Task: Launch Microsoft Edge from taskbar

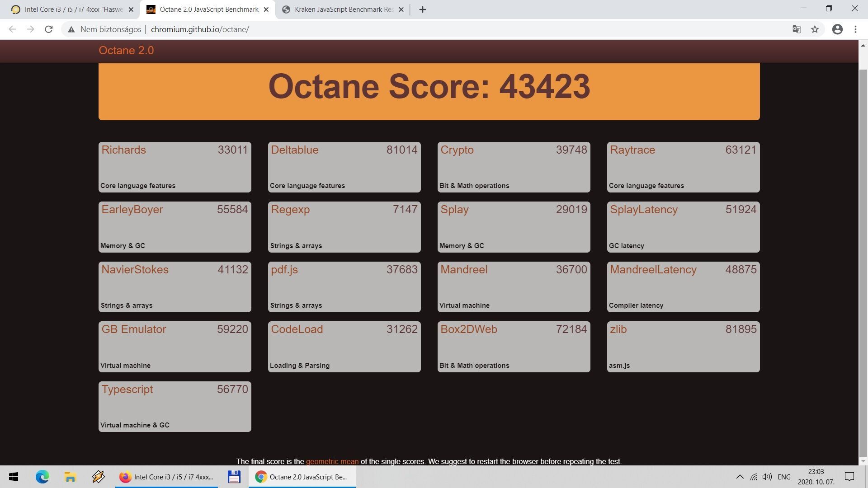Action: [42, 477]
